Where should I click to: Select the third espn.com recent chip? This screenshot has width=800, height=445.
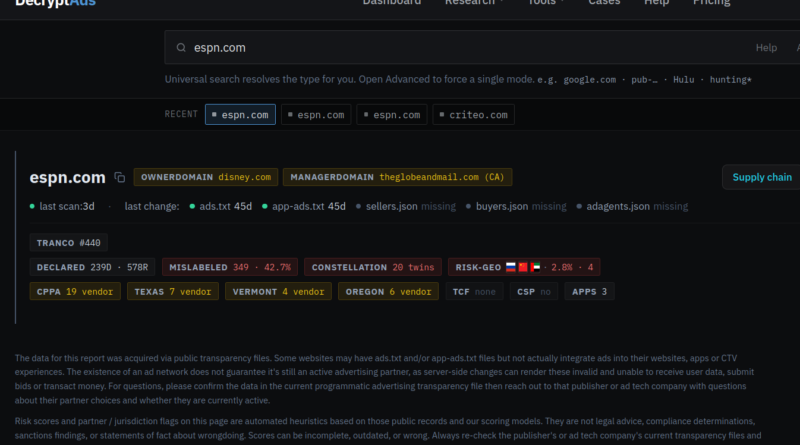click(392, 115)
